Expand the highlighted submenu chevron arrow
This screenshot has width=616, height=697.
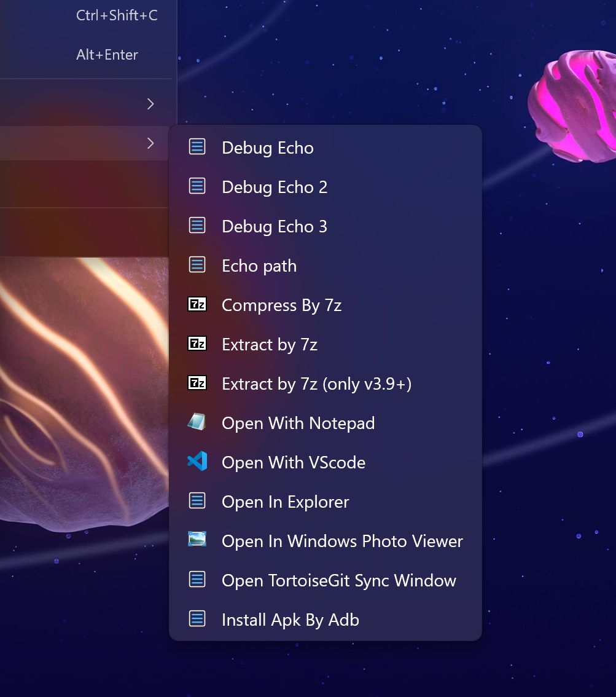[x=150, y=143]
